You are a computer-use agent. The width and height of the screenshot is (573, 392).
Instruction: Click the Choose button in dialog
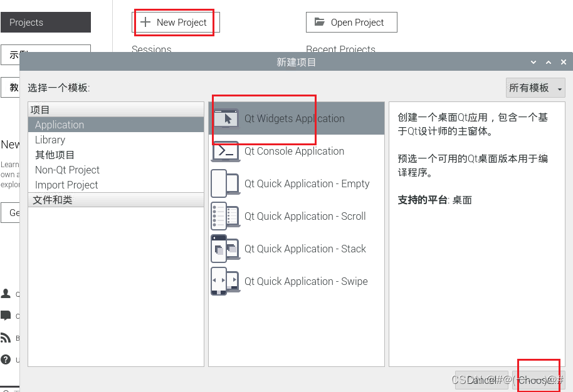tap(539, 380)
